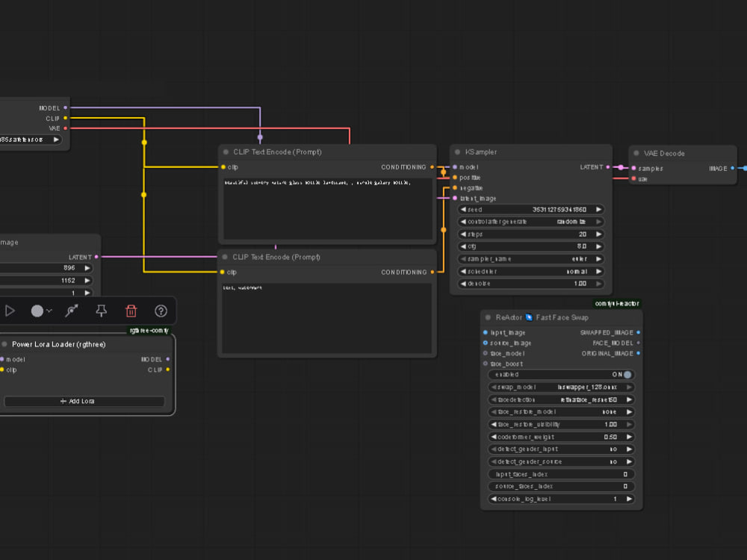The width and height of the screenshot is (747, 560).
Task: Increase codeformer_weight with right arrow
Action: [629, 437]
